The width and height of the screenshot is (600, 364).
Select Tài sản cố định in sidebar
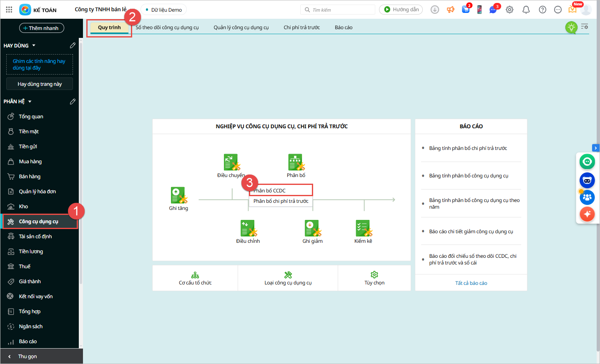pyautogui.click(x=35, y=237)
